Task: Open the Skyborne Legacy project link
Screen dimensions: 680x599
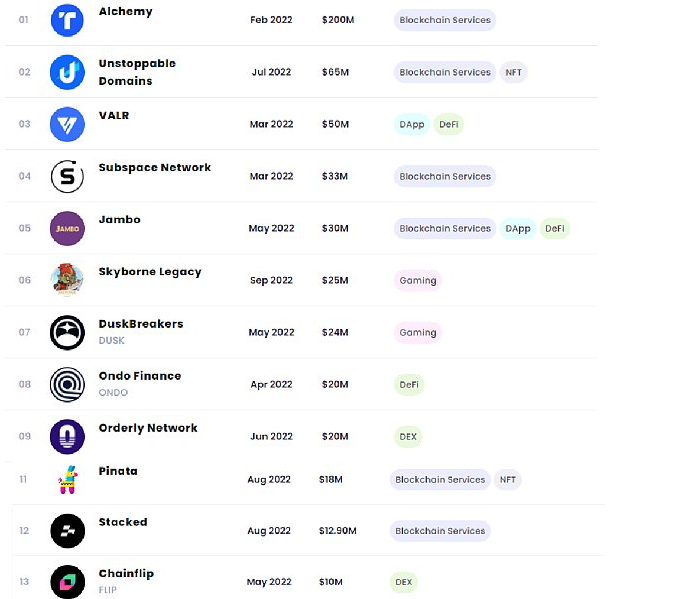Action: point(150,272)
